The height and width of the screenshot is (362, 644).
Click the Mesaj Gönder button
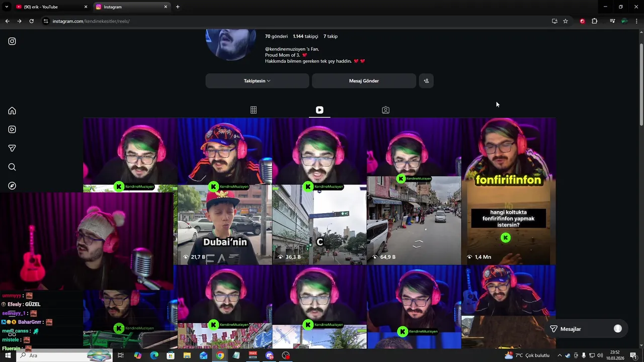pyautogui.click(x=364, y=81)
